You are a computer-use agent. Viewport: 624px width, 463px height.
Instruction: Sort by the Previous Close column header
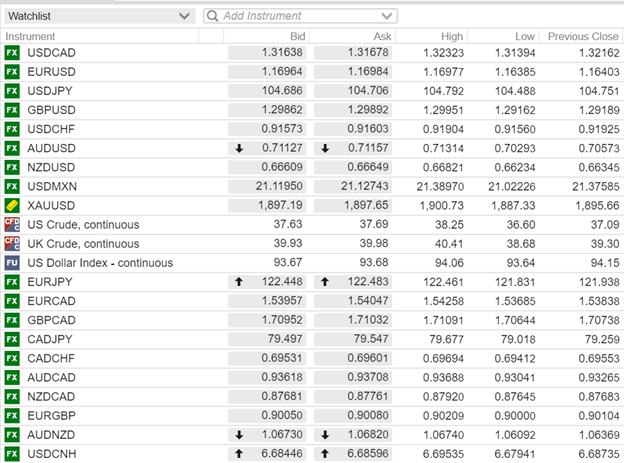[x=582, y=36]
